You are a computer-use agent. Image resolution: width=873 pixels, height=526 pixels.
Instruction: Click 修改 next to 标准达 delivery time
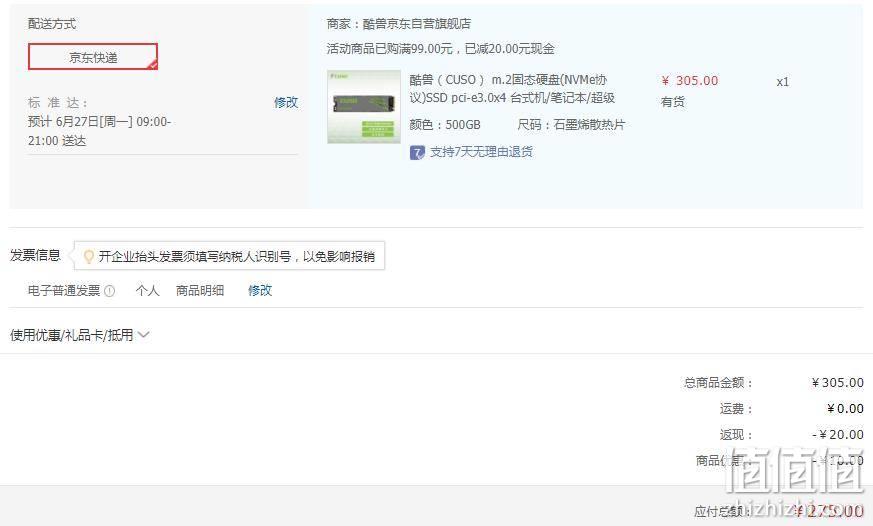[x=286, y=102]
